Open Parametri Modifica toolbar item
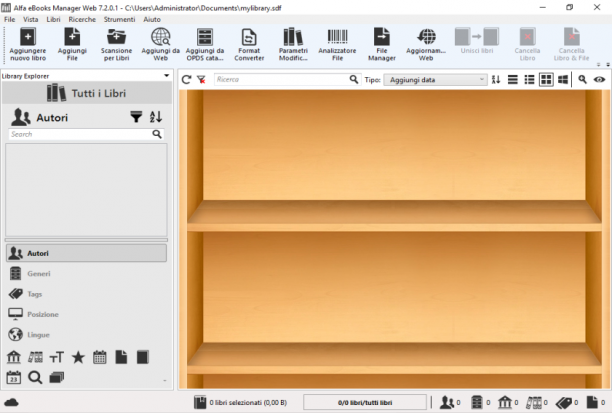The width and height of the screenshot is (612, 413). [x=293, y=44]
